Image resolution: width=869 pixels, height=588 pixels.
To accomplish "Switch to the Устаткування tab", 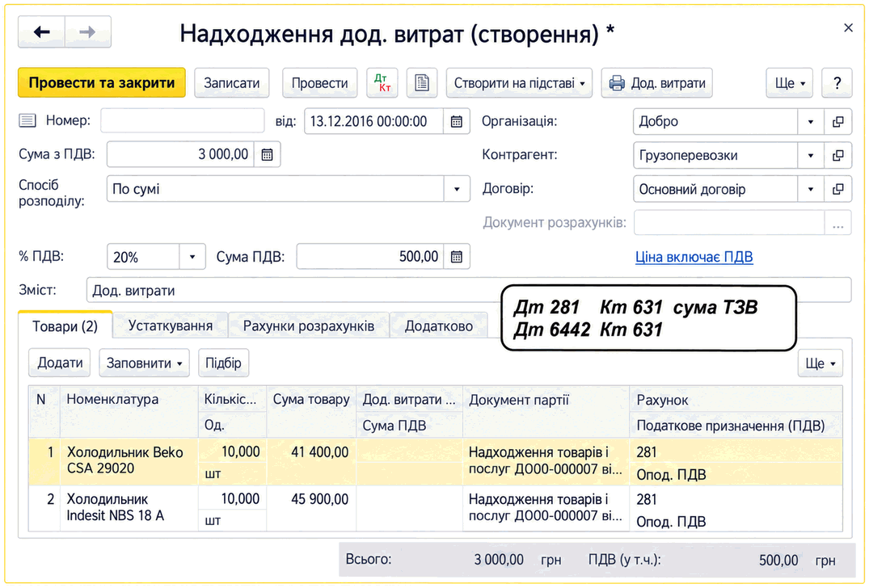I will tap(170, 325).
